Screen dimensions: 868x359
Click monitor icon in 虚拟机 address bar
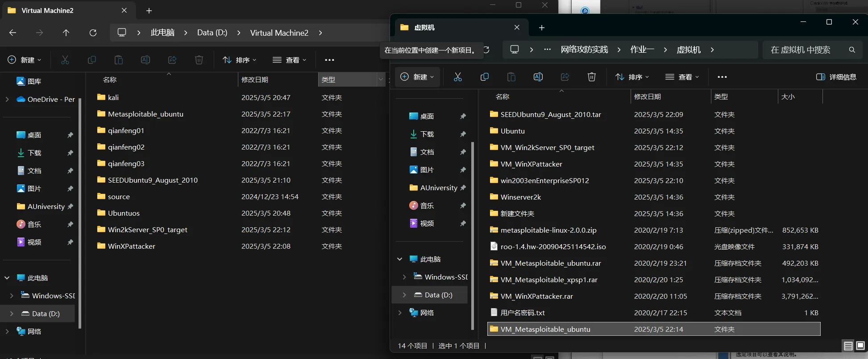[x=515, y=50]
